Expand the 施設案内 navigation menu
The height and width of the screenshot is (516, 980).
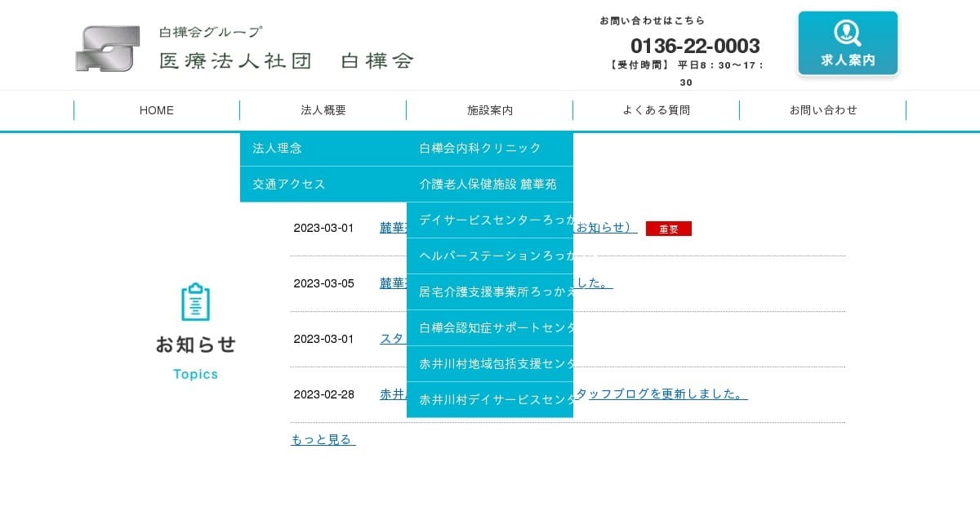[x=490, y=110]
